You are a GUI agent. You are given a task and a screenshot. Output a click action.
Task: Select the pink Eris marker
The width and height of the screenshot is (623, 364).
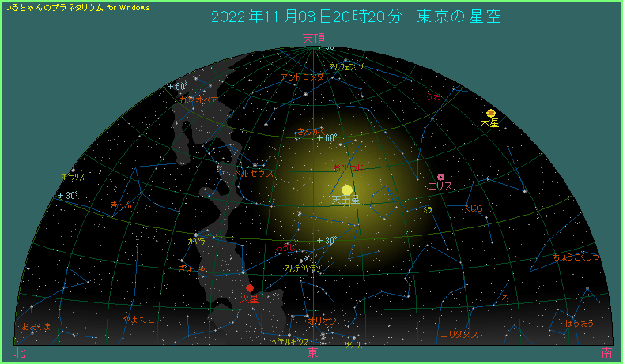440,177
